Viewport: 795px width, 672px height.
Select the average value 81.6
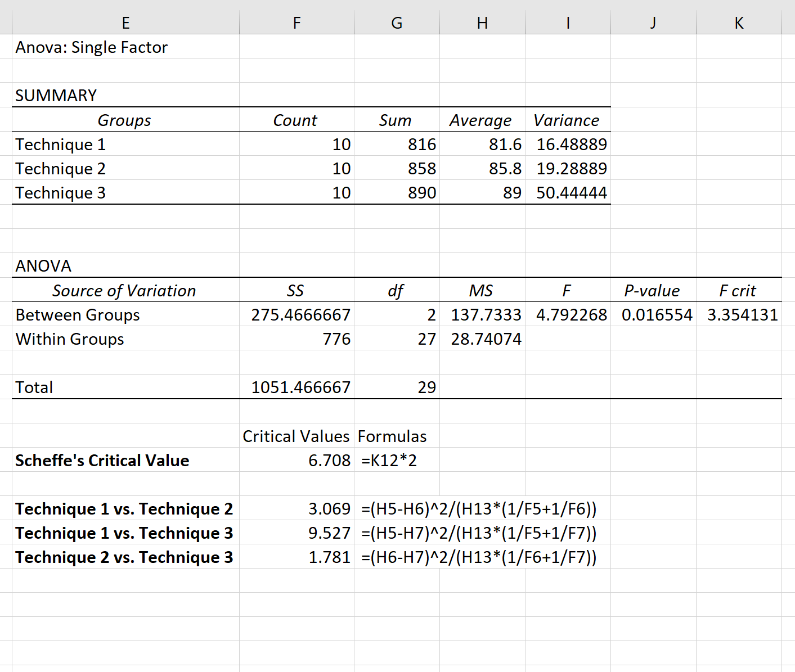click(x=482, y=144)
